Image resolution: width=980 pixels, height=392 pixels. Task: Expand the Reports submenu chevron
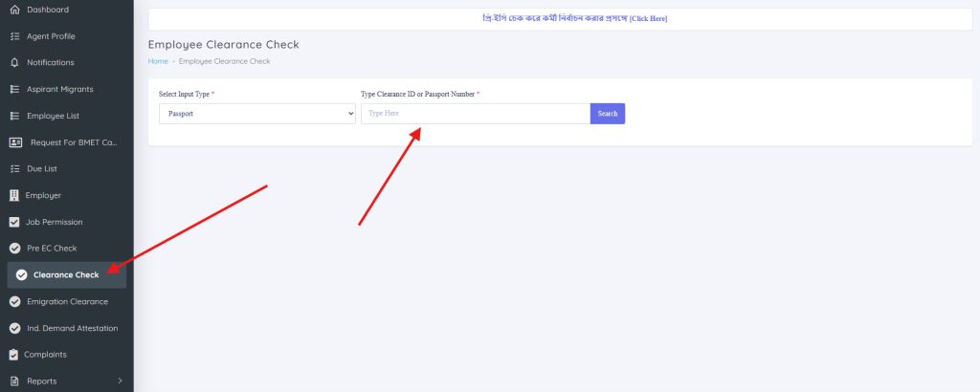120,381
